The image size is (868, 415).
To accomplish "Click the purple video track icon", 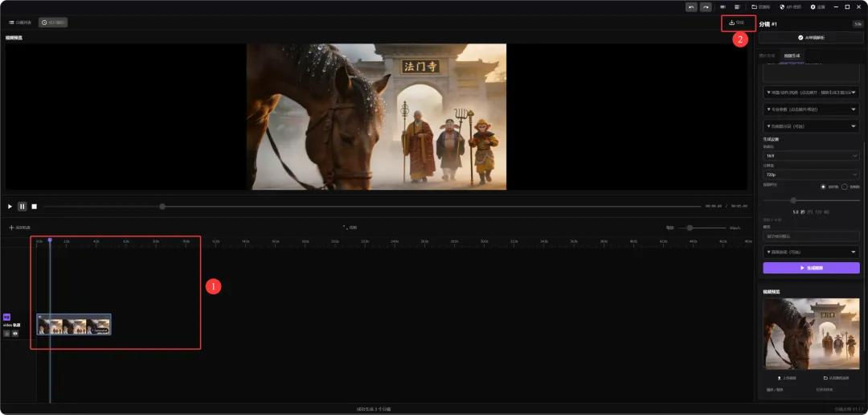I will tap(6, 317).
